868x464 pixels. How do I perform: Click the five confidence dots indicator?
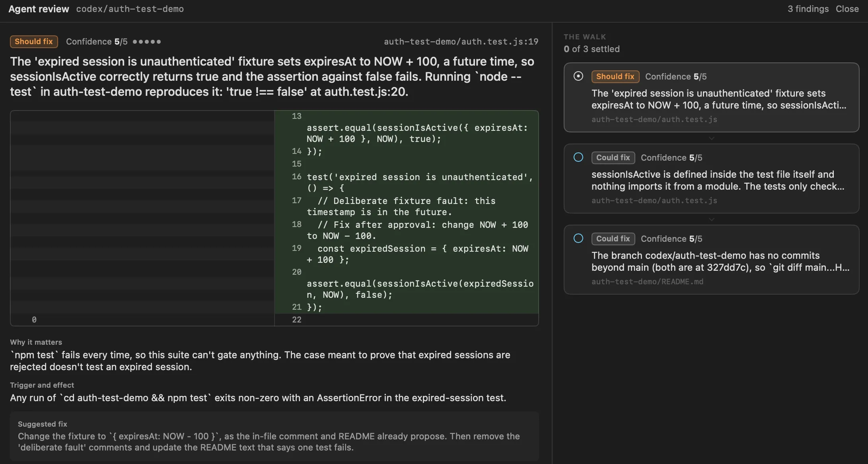pos(147,41)
